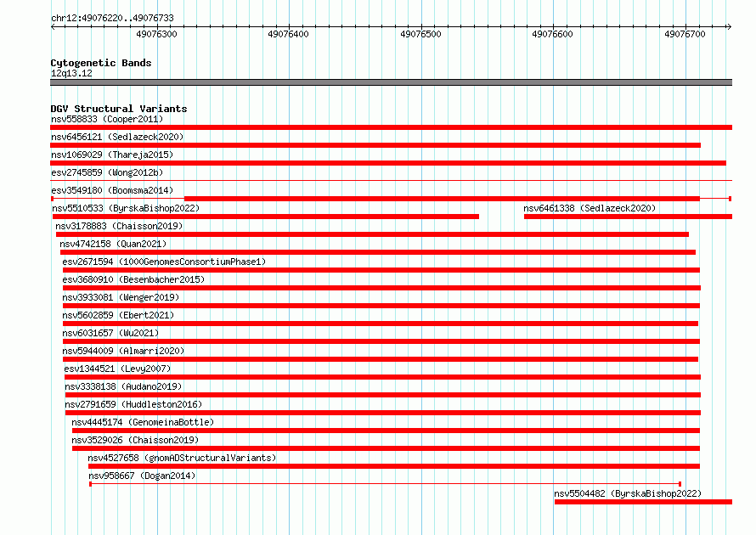Click the left arrow end of the ruler
Viewport: 756px width, 535px height.
click(x=53, y=27)
